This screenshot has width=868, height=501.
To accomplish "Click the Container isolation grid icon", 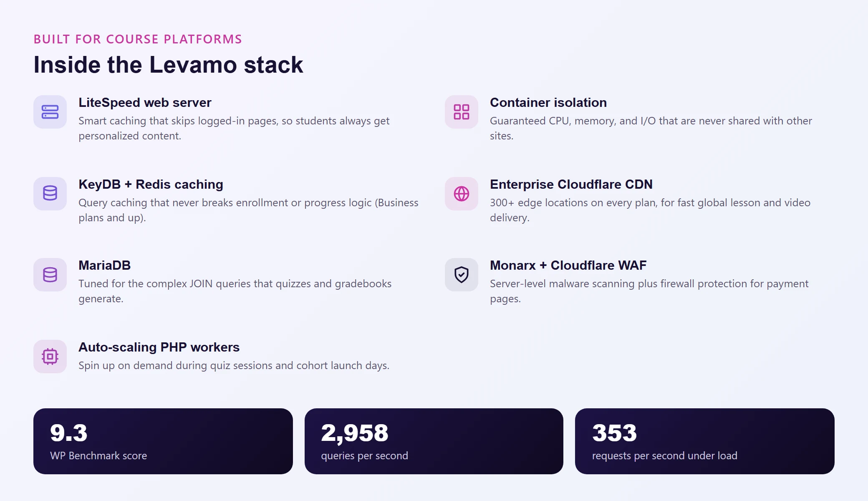I will pos(462,112).
